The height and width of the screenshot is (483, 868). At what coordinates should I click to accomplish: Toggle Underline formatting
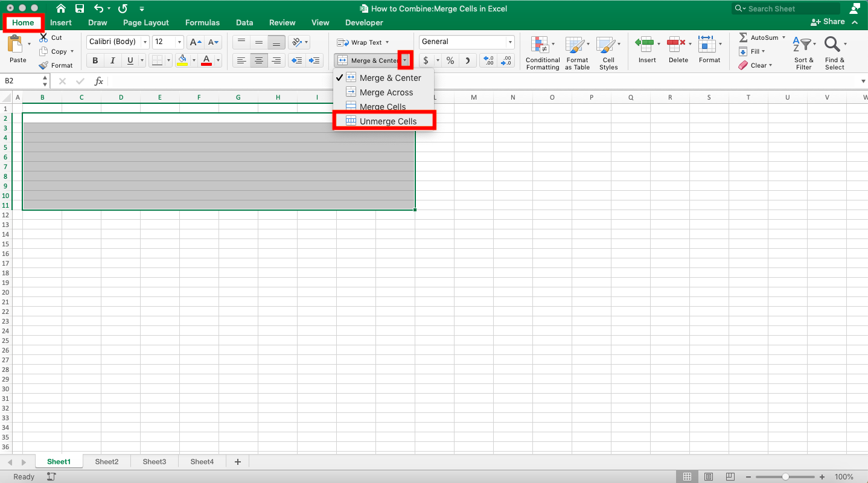[x=130, y=60]
